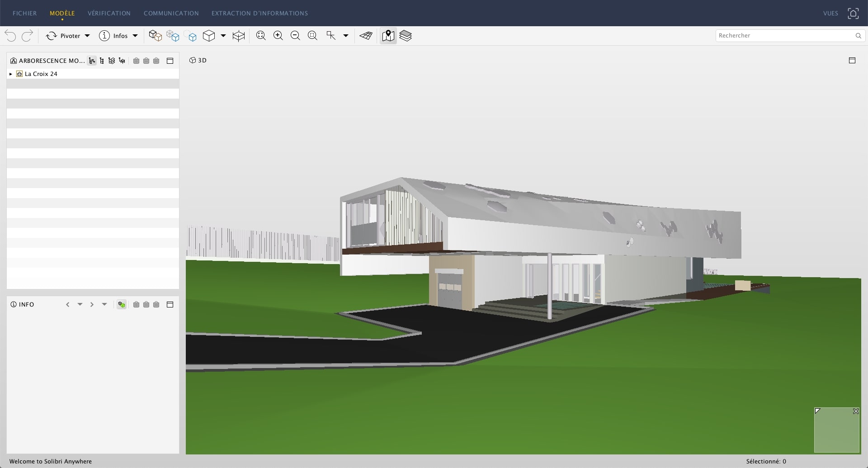Click the zoom to selection area icon
This screenshot has height=468, width=868.
coord(312,36)
